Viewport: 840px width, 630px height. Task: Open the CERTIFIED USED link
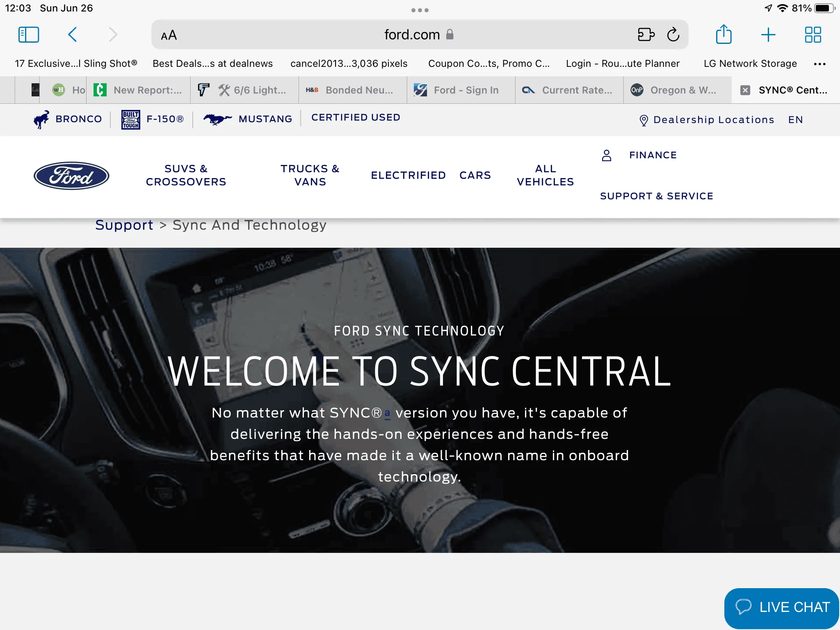pyautogui.click(x=356, y=117)
